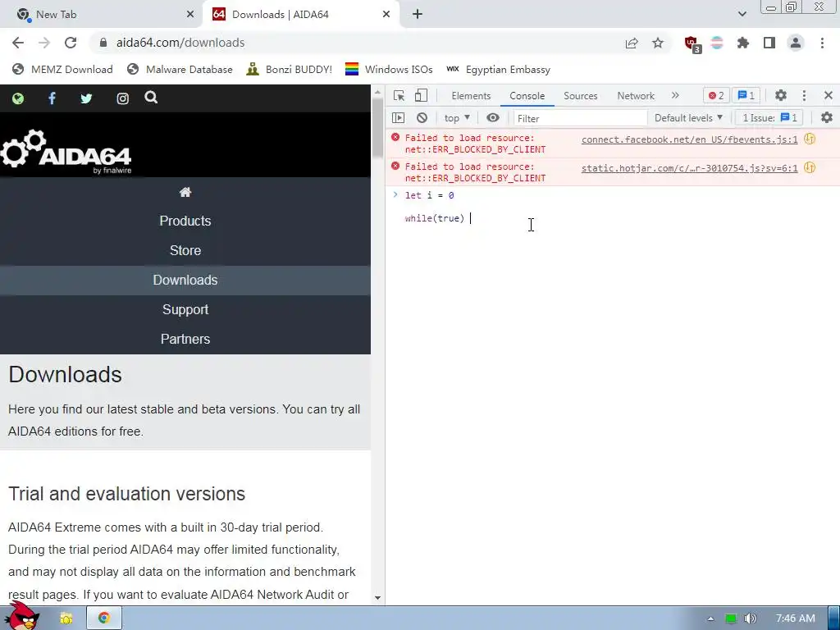Switch to the Elements tab
The image size is (840, 630).
471,95
